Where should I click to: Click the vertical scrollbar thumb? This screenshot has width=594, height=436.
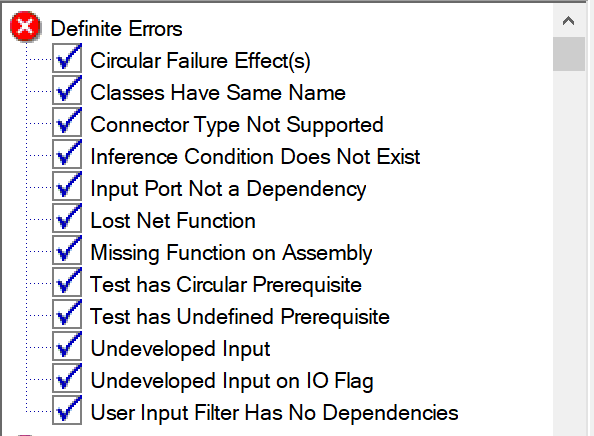point(569,54)
